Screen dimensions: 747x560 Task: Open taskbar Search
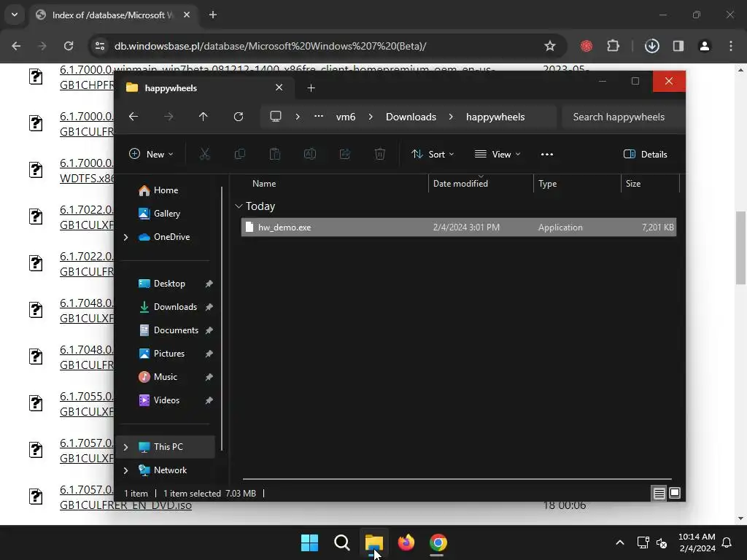(x=342, y=542)
